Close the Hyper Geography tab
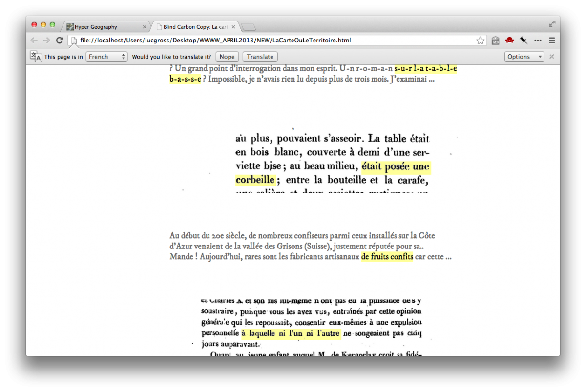The height and width of the screenshot is (392, 586). pyautogui.click(x=144, y=27)
